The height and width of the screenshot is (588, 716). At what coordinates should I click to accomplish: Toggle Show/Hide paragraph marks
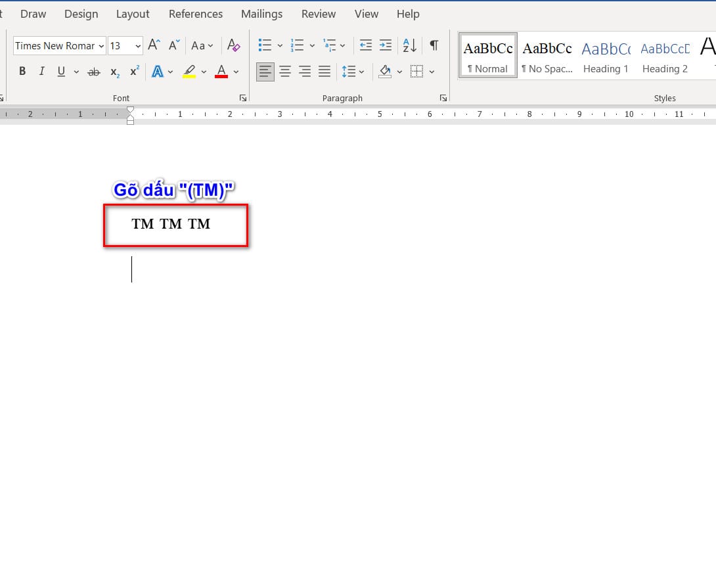pyautogui.click(x=434, y=45)
